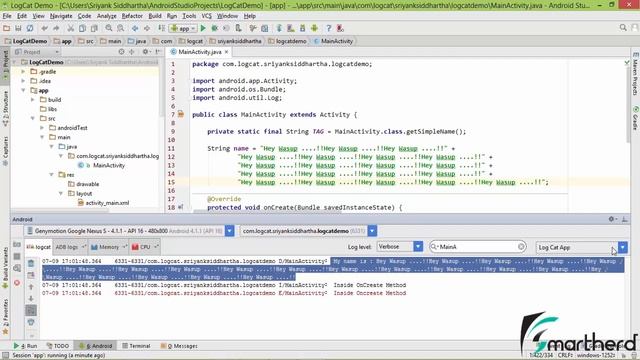Click the Replace magnifier icon
The height and width of the screenshot is (360, 640).
pyautogui.click(x=120, y=28)
